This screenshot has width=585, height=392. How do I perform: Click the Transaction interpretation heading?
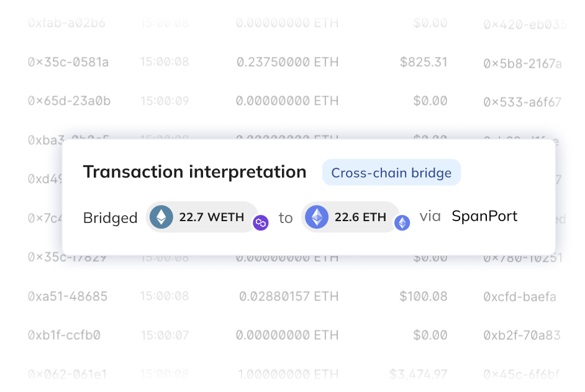pyautogui.click(x=194, y=172)
